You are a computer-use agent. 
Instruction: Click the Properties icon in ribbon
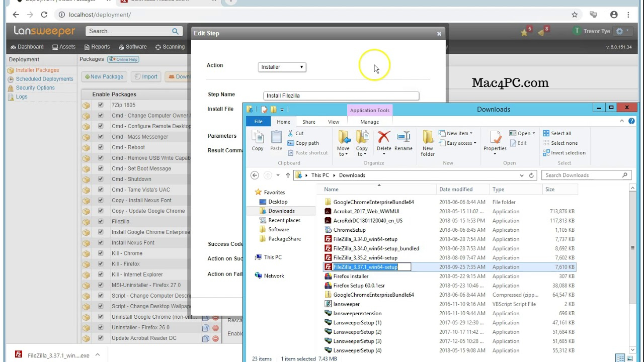tap(495, 137)
